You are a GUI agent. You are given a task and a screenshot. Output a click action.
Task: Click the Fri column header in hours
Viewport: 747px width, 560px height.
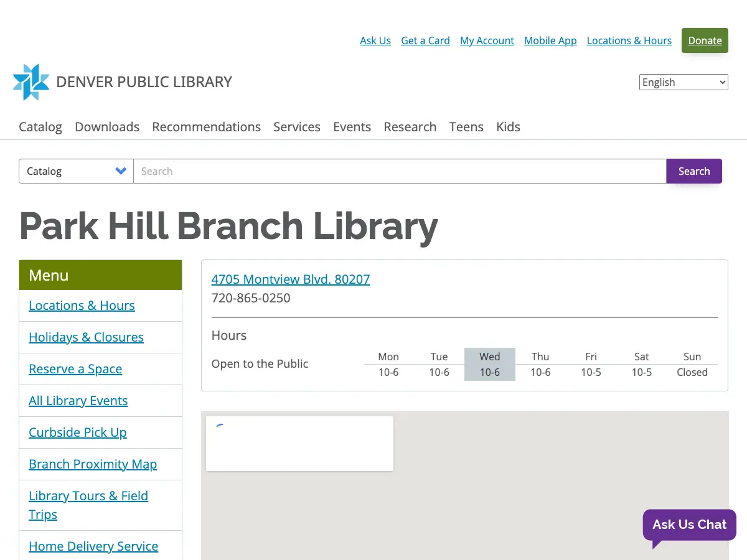591,357
